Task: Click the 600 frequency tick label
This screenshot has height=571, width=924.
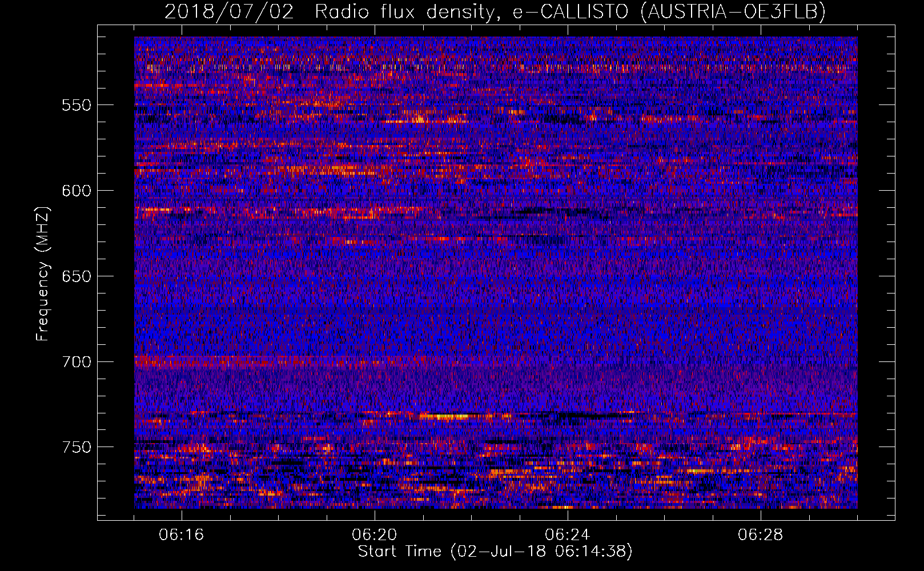Action: point(77,191)
